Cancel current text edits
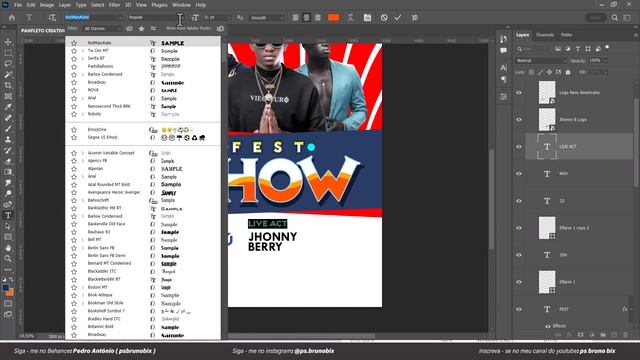The height and width of the screenshot is (360, 640). pyautogui.click(x=384, y=18)
